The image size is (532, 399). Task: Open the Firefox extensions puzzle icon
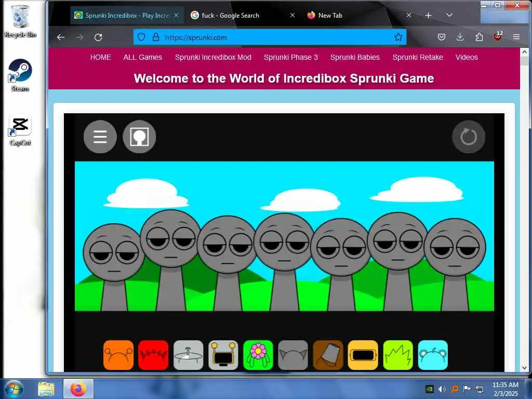tap(479, 37)
